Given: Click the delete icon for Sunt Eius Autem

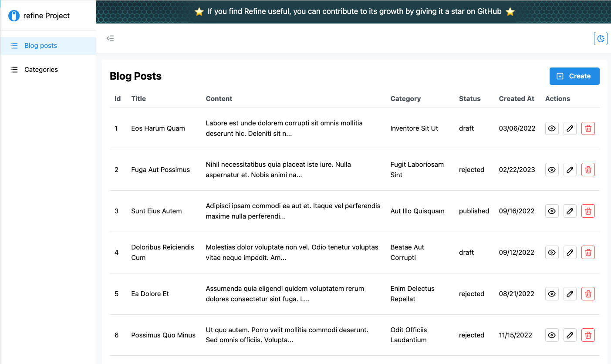Looking at the screenshot, I should (x=588, y=211).
